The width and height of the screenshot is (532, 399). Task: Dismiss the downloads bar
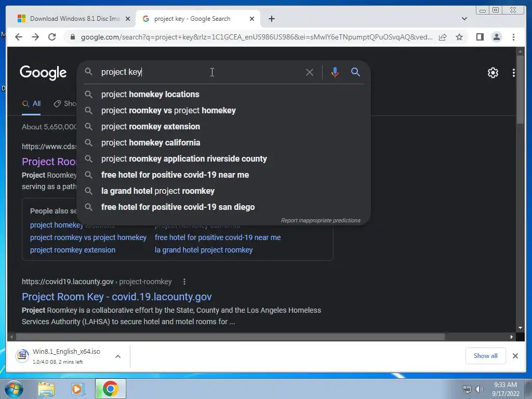515,356
